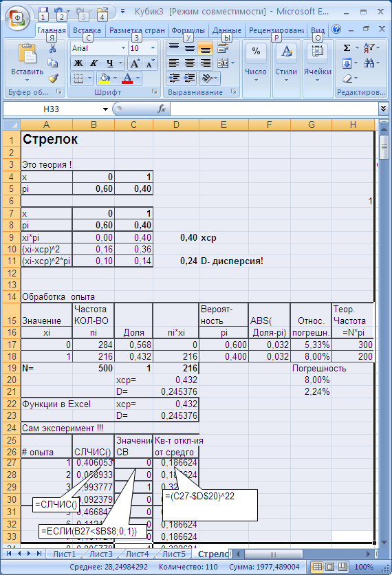The height and width of the screenshot is (575, 392).
Task: Click the vertical scrollbar thumb
Action: (384, 147)
